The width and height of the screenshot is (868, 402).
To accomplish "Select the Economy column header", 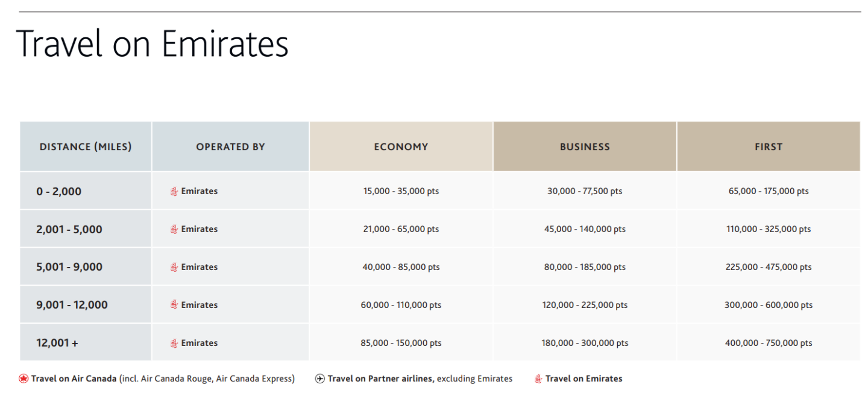I will [x=401, y=146].
